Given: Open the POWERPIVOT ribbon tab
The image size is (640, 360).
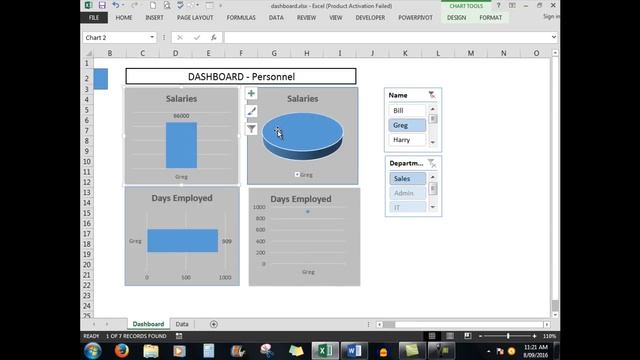Looking at the screenshot, I should (415, 18).
